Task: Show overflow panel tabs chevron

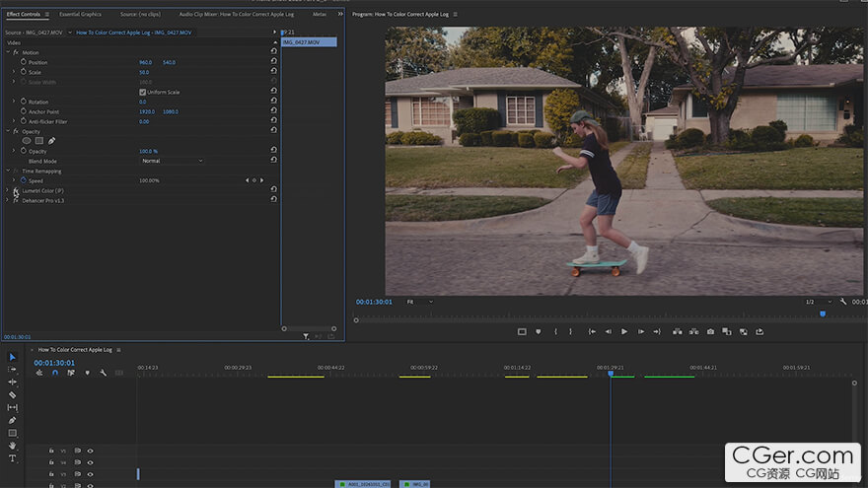Action: coord(340,15)
